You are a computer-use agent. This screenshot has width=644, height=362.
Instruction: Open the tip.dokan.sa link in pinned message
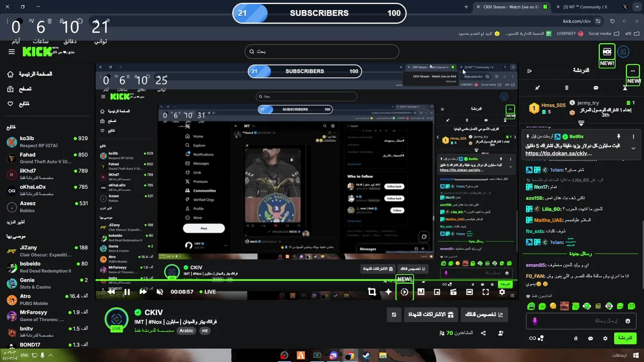[x=558, y=153]
